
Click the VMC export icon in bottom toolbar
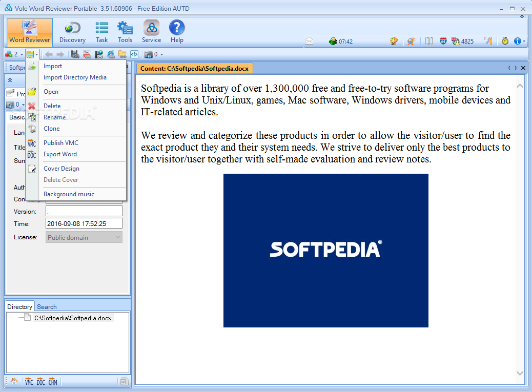(29, 382)
